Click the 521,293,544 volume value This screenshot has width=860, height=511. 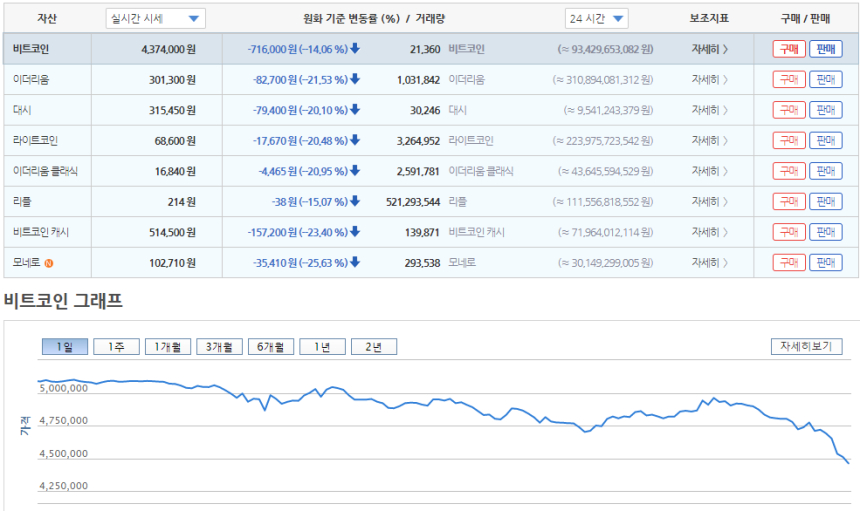coord(413,202)
